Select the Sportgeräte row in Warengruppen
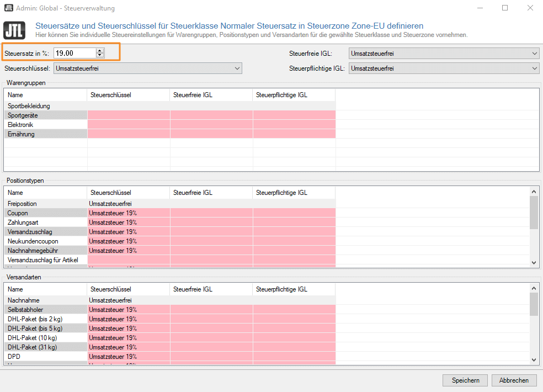The width and height of the screenshot is (543, 392). (170, 115)
